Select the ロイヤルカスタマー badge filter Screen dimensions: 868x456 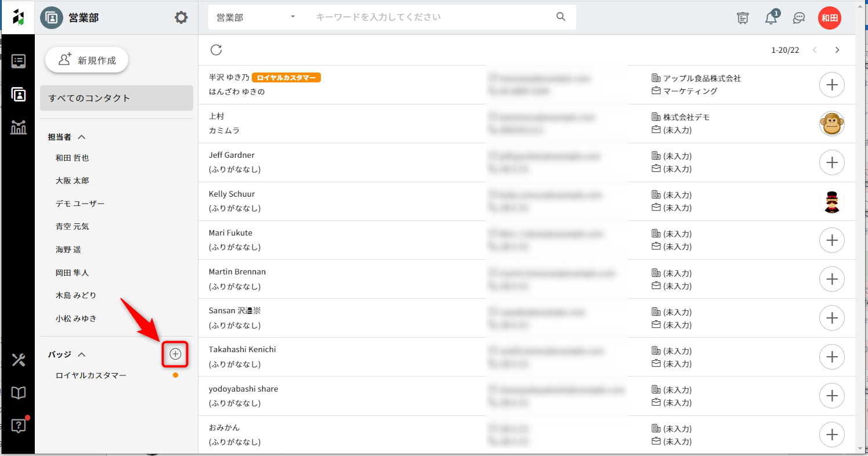tap(91, 375)
